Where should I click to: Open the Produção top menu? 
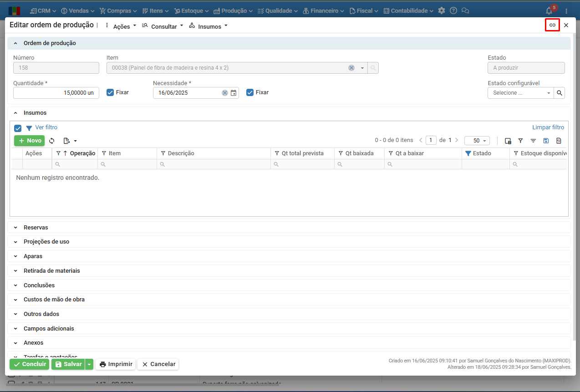click(233, 10)
